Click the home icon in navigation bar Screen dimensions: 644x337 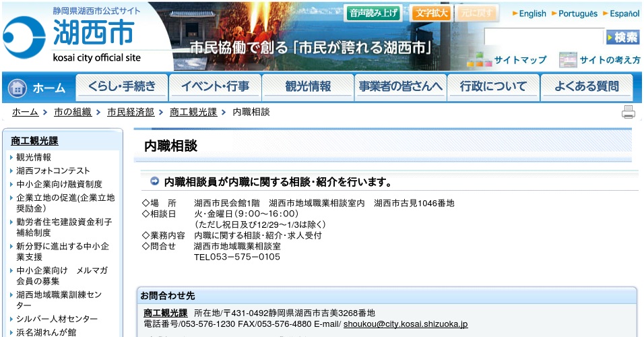click(x=18, y=88)
